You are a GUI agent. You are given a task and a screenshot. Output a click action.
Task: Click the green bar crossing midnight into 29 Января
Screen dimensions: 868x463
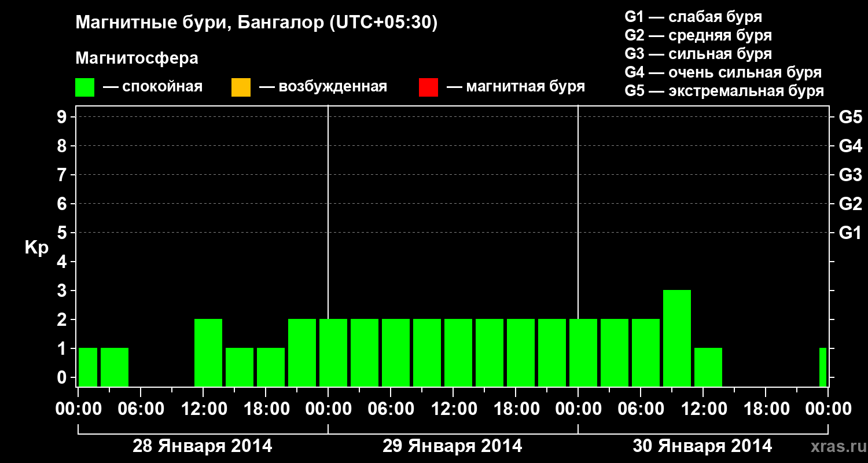pyautogui.click(x=333, y=352)
